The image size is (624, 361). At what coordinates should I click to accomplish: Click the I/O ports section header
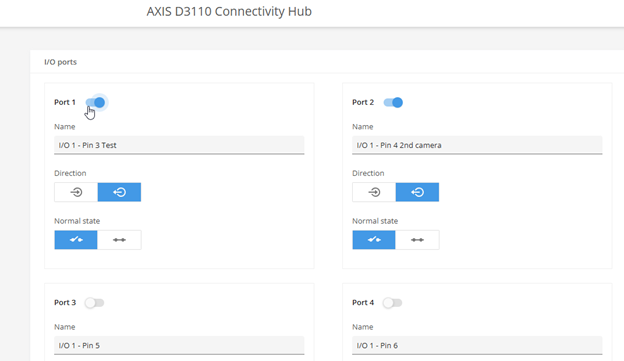click(x=60, y=62)
